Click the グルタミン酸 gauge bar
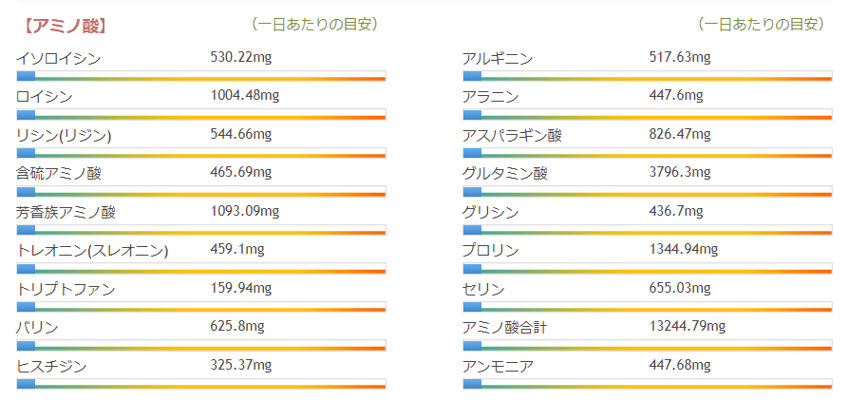Screen dimensions: 868x401 (647, 191)
